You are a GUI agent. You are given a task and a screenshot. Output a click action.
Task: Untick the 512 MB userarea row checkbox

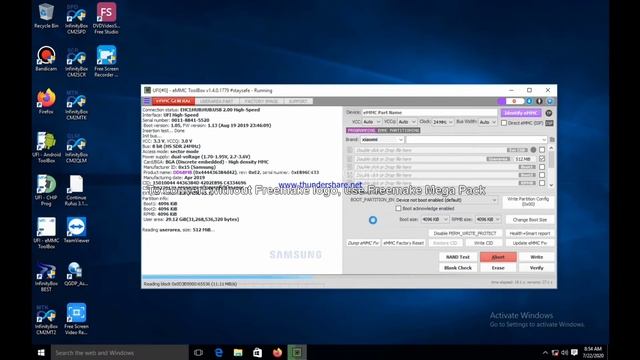coord(542,158)
